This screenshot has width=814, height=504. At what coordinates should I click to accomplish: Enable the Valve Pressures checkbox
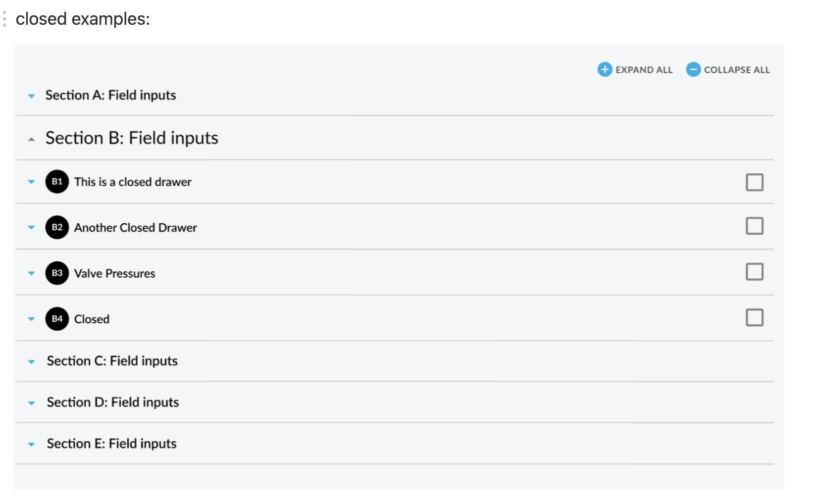click(754, 272)
